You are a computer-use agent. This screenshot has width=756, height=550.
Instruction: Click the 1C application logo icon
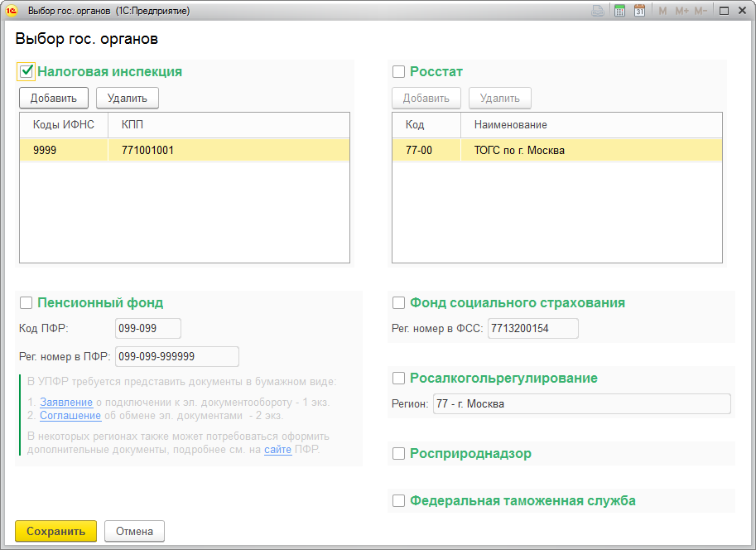(12, 11)
